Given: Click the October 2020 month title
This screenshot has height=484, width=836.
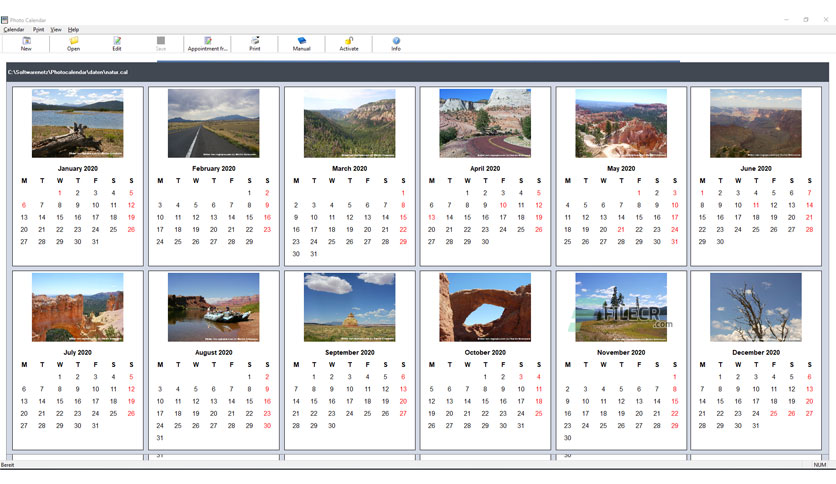Looking at the screenshot, I should (485, 352).
